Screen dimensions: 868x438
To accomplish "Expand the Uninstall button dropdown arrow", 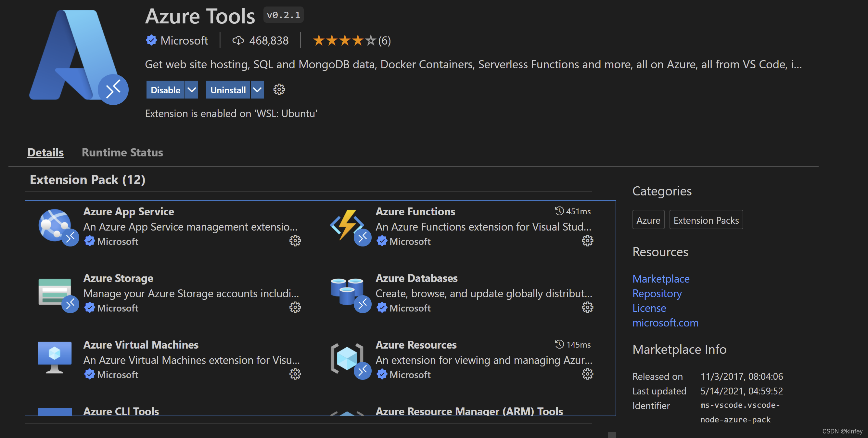I will pyautogui.click(x=257, y=90).
